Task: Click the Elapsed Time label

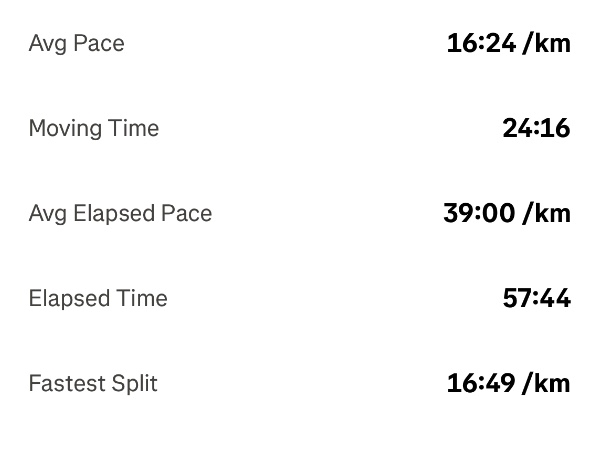Action: pyautogui.click(x=98, y=299)
